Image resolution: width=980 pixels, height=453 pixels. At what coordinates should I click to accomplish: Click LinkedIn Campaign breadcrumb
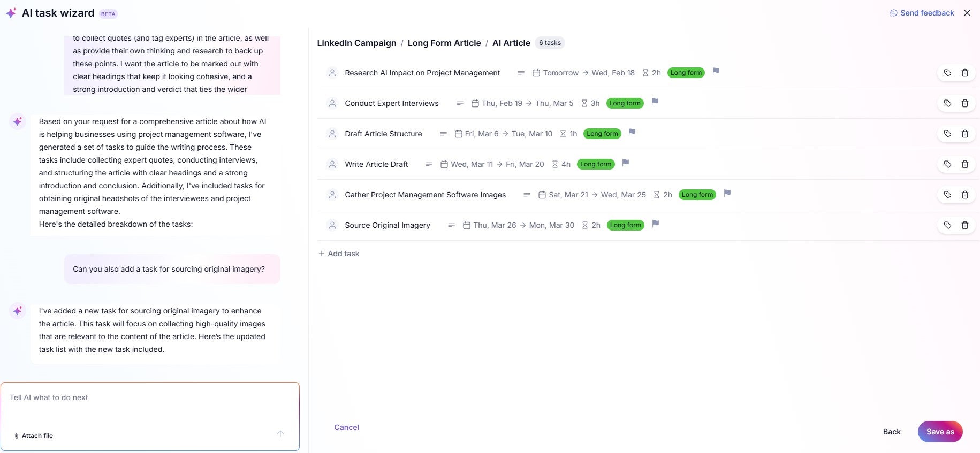(356, 43)
